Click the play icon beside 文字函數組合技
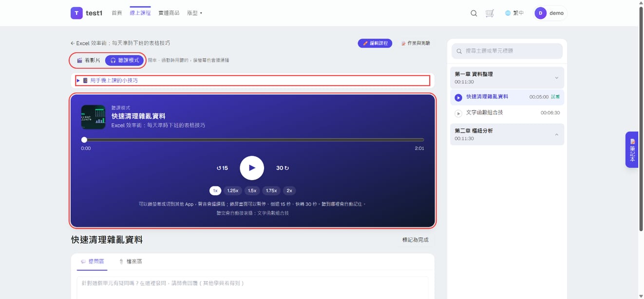The width and height of the screenshot is (644, 299). click(458, 113)
